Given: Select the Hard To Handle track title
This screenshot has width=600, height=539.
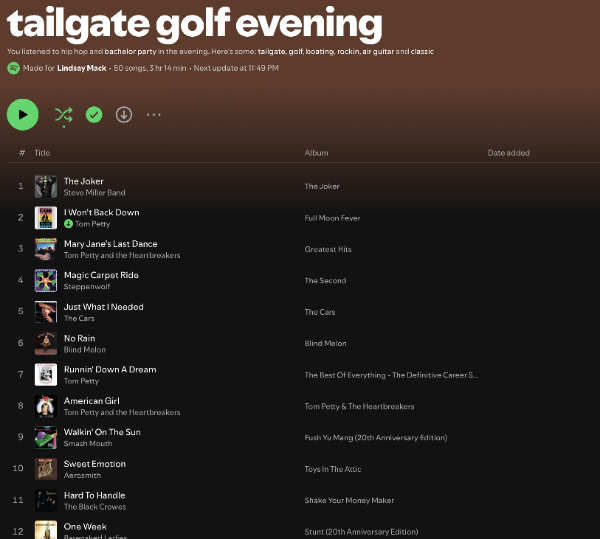Looking at the screenshot, I should [x=95, y=495].
